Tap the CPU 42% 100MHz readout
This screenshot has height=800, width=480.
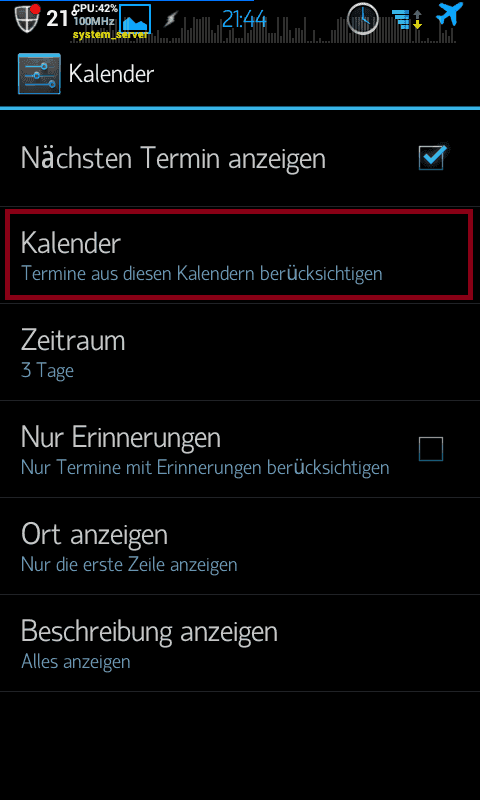coord(95,15)
